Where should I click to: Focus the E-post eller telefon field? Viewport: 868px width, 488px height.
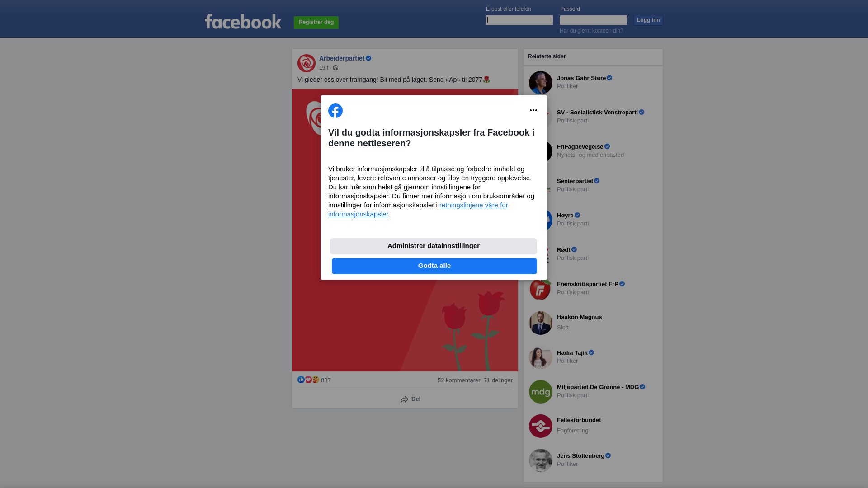(519, 20)
